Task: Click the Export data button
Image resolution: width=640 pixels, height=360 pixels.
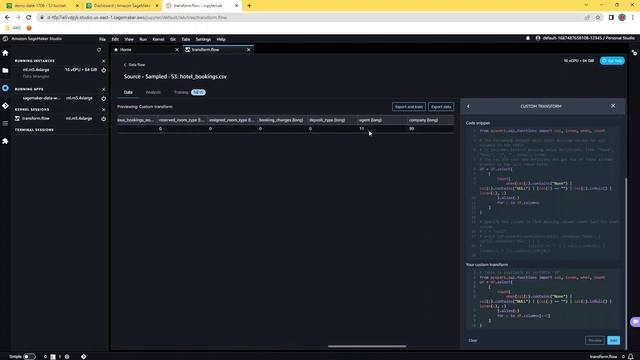Action: 441,107
